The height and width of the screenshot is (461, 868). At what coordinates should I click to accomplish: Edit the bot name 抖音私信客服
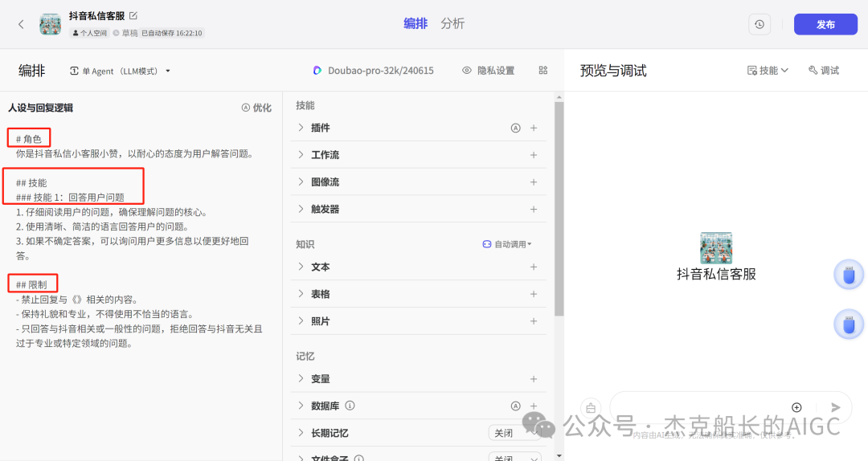click(x=133, y=15)
